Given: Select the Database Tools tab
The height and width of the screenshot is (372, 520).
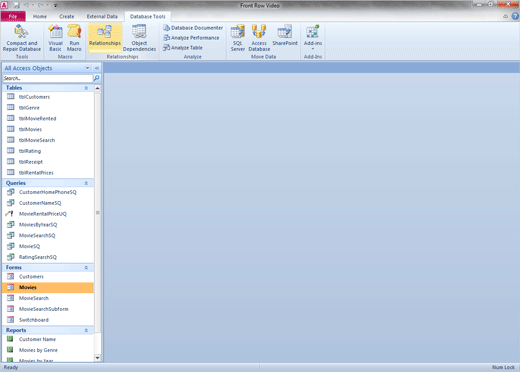Looking at the screenshot, I should pyautogui.click(x=148, y=16).
